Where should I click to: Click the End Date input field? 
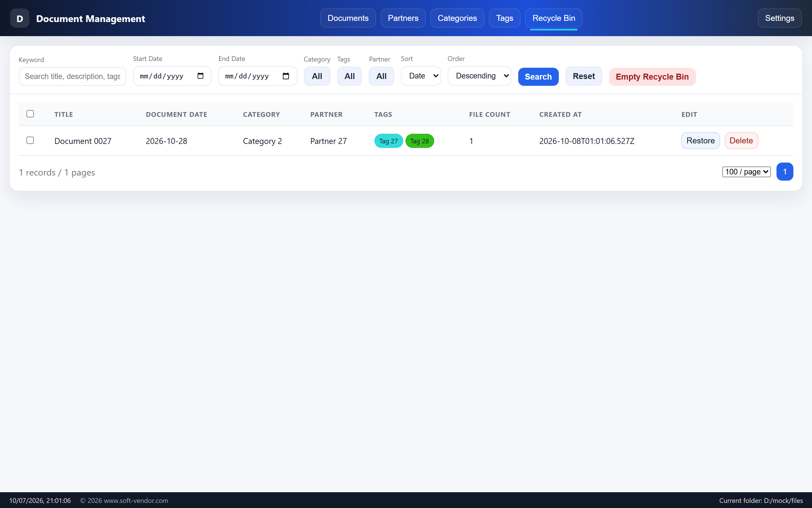tap(258, 76)
